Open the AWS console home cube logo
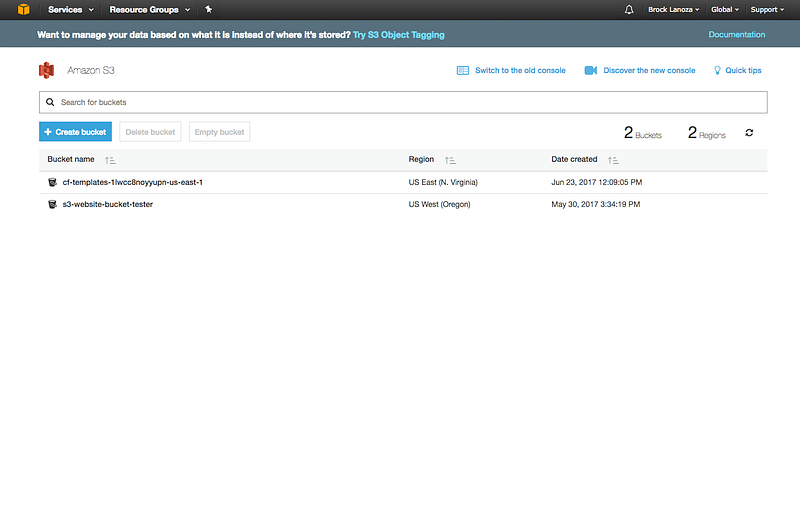This screenshot has height=522, width=800. pyautogui.click(x=23, y=9)
